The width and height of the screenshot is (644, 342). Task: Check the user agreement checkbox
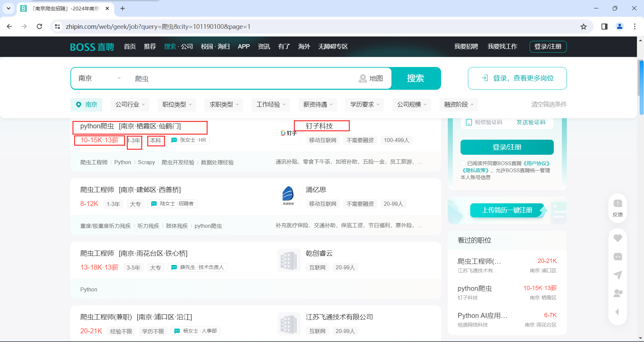point(463,163)
